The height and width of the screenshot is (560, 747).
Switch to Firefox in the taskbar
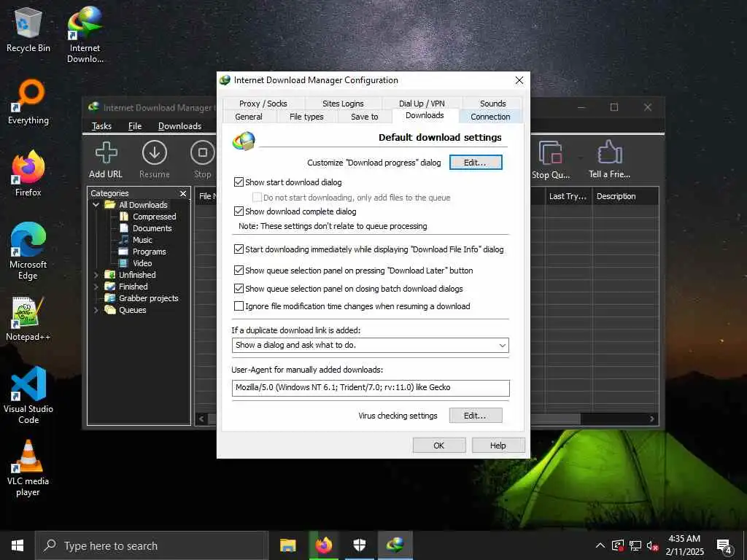323,545
